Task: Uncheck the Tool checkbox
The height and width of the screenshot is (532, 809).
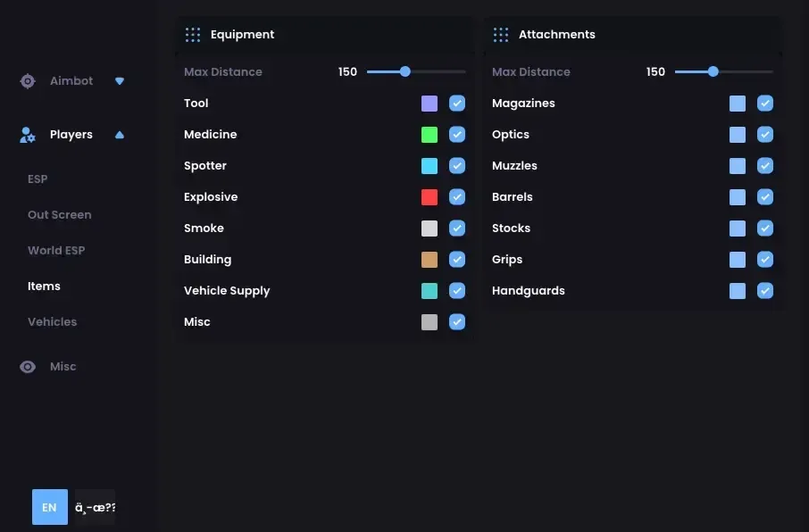Action: coord(457,104)
